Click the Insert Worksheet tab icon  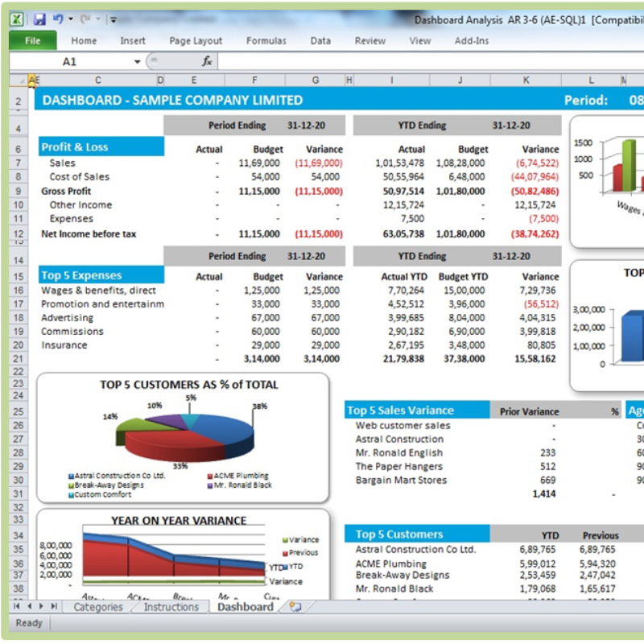[x=295, y=607]
